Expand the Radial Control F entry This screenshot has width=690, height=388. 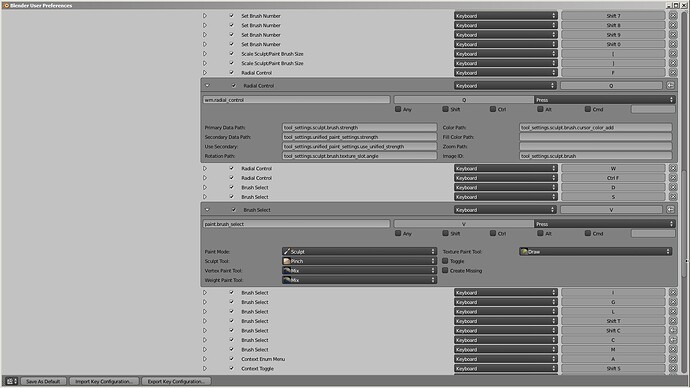[x=205, y=73]
